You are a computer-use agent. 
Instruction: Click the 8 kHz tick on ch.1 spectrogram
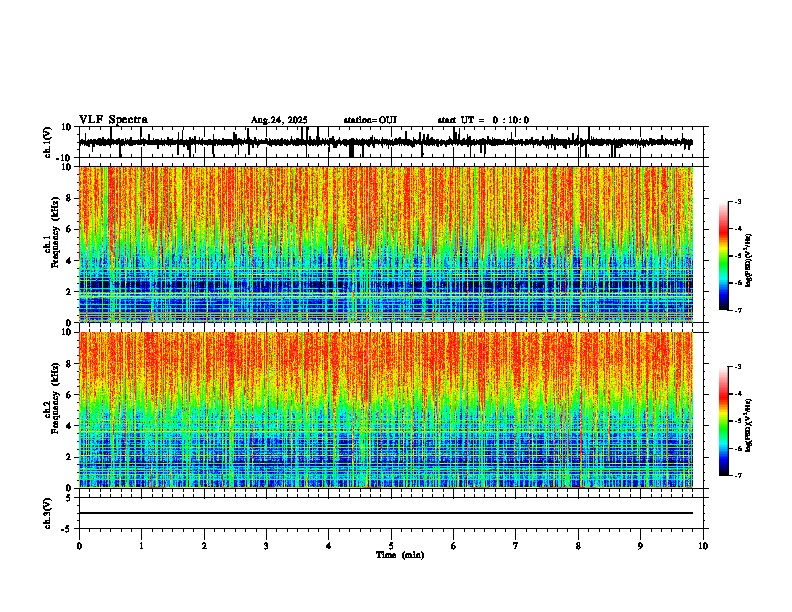tap(69, 198)
